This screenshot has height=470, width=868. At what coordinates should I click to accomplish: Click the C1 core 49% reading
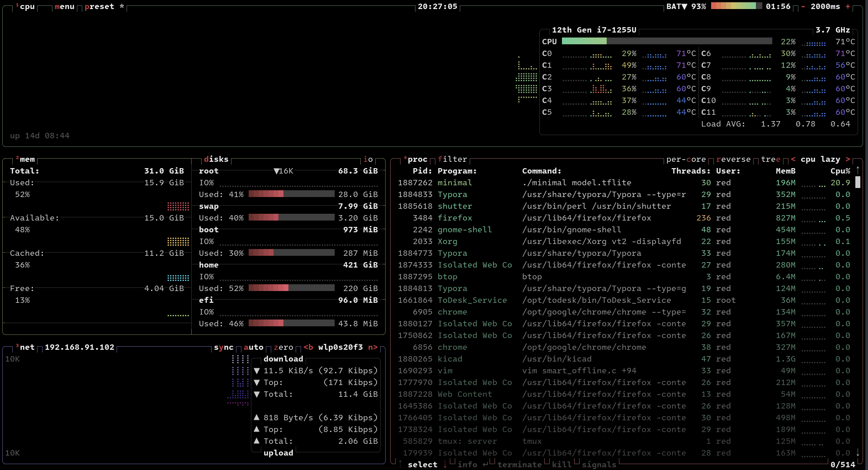(x=629, y=65)
